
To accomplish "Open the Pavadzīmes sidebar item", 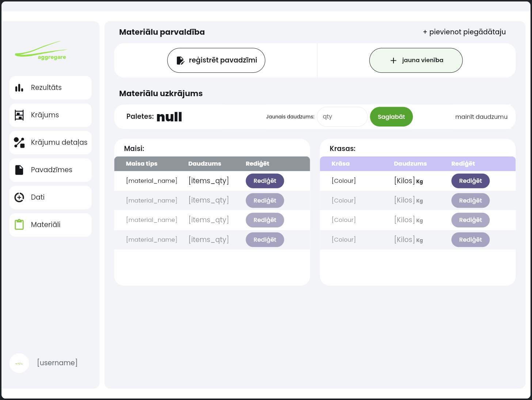I will click(50, 170).
